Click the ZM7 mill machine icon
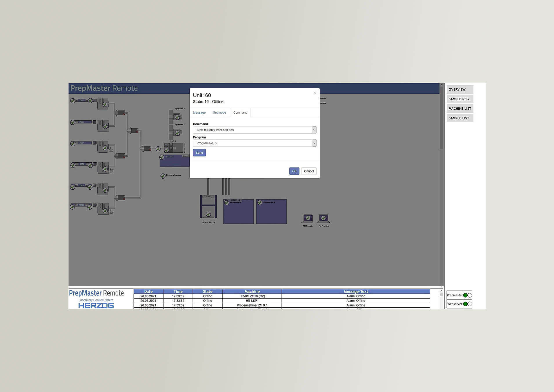Screen dimensions: 554x392 (103, 147)
